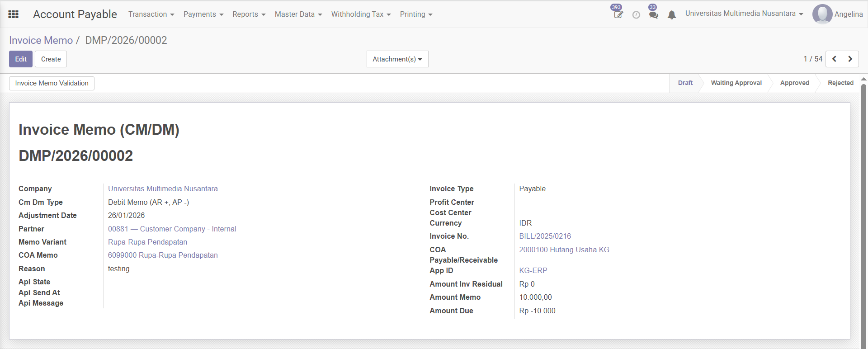The image size is (868, 349).
Task: Expand the Attachment(s) dropdown
Action: tap(397, 59)
